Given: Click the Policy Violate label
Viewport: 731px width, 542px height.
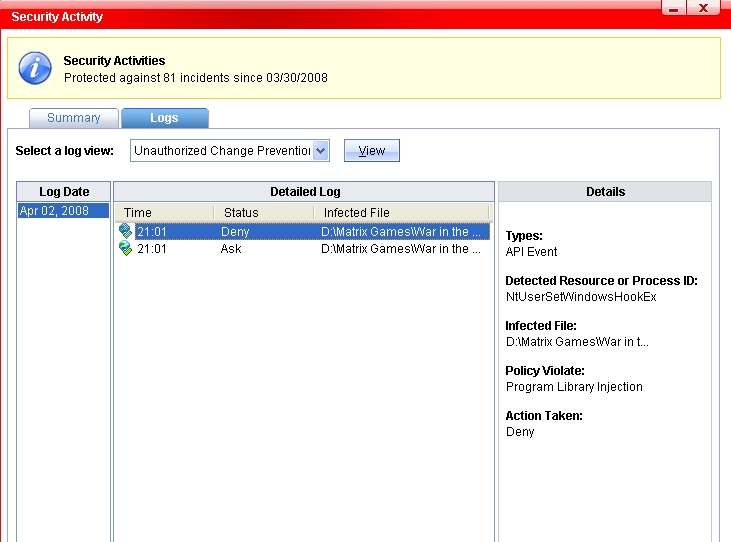Looking at the screenshot, I should click(545, 370).
